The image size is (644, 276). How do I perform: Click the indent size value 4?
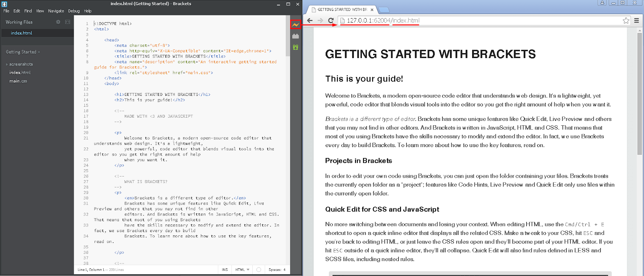[x=284, y=270]
